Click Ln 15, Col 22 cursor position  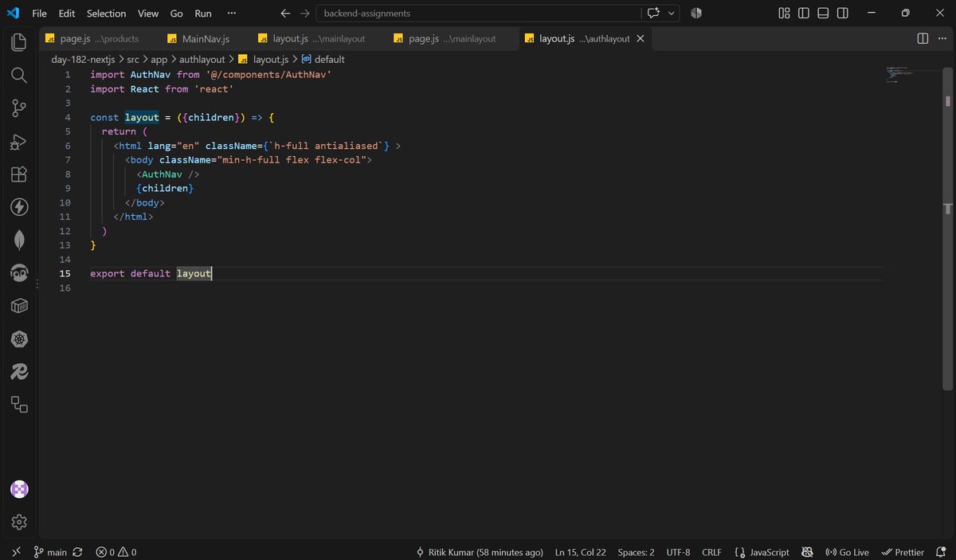click(580, 552)
